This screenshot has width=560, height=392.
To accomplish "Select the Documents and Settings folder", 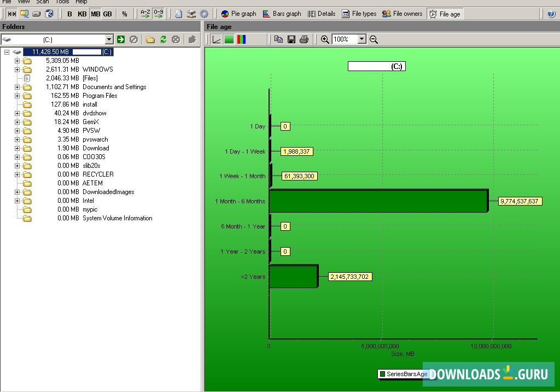I will coord(114,87).
